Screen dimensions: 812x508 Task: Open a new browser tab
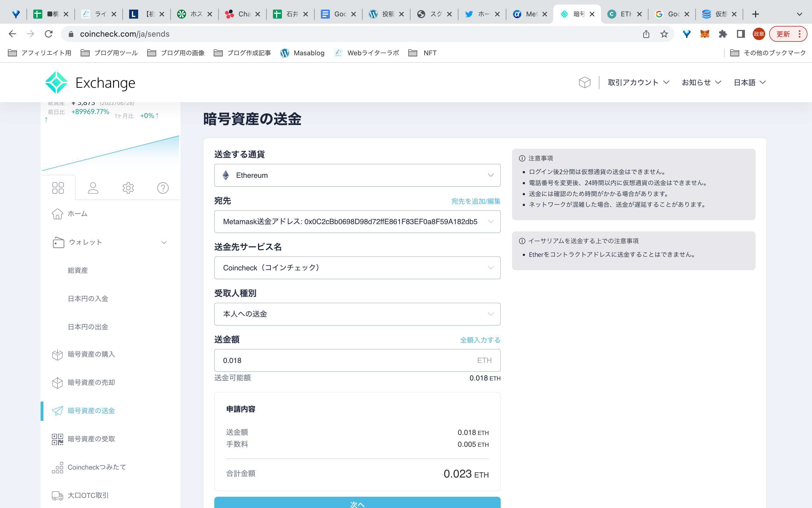point(755,14)
